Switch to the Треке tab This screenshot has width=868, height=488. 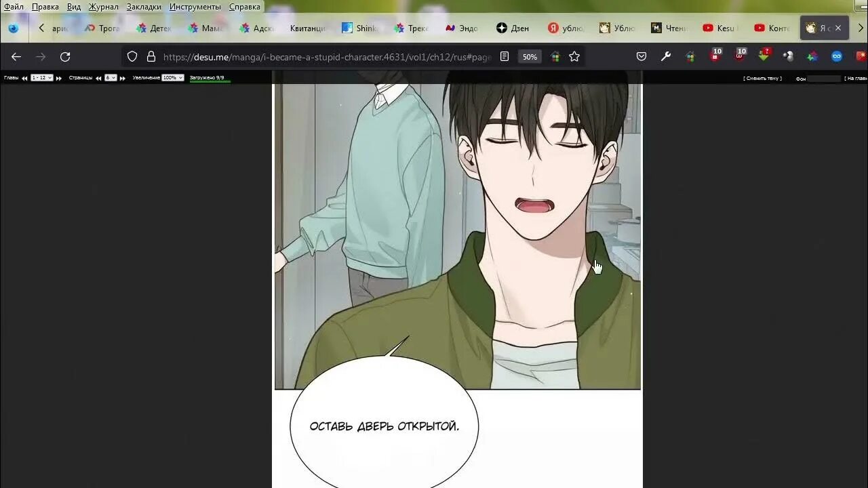click(411, 28)
